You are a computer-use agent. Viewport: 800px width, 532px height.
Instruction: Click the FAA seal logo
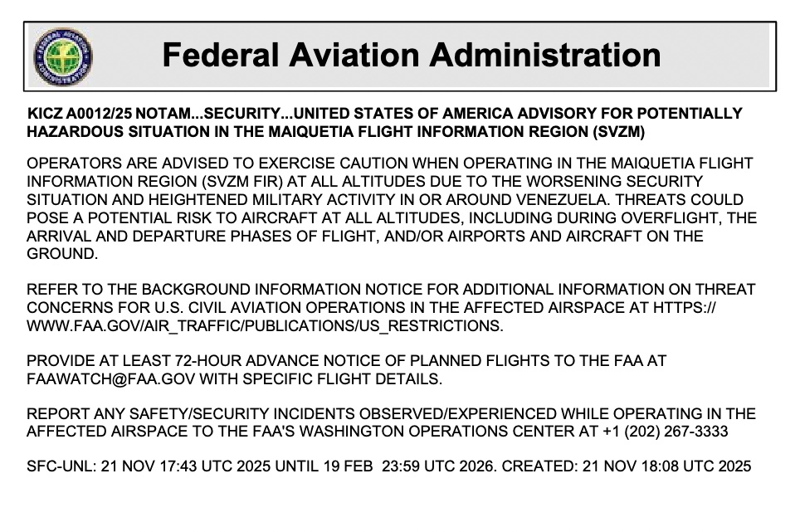(63, 56)
